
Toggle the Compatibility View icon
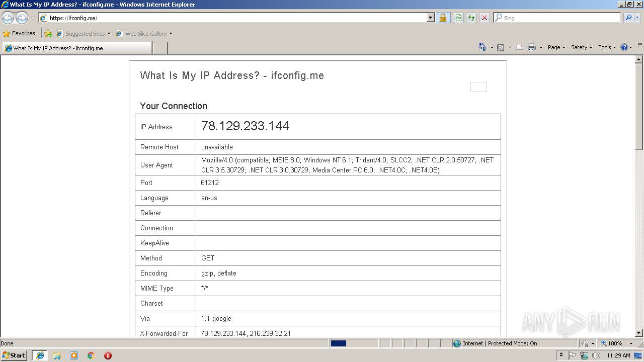click(x=458, y=18)
